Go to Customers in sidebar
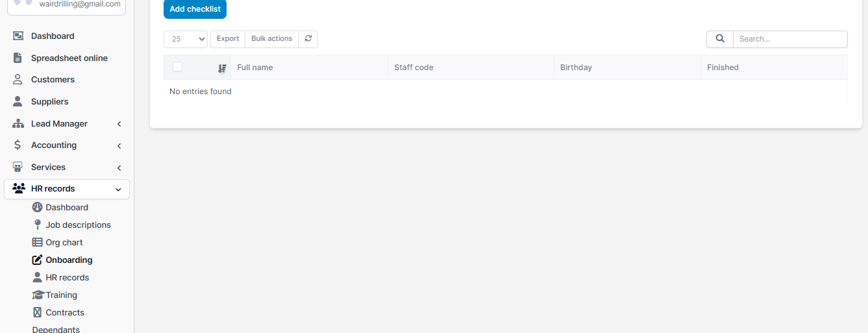The image size is (868, 333). point(53,80)
